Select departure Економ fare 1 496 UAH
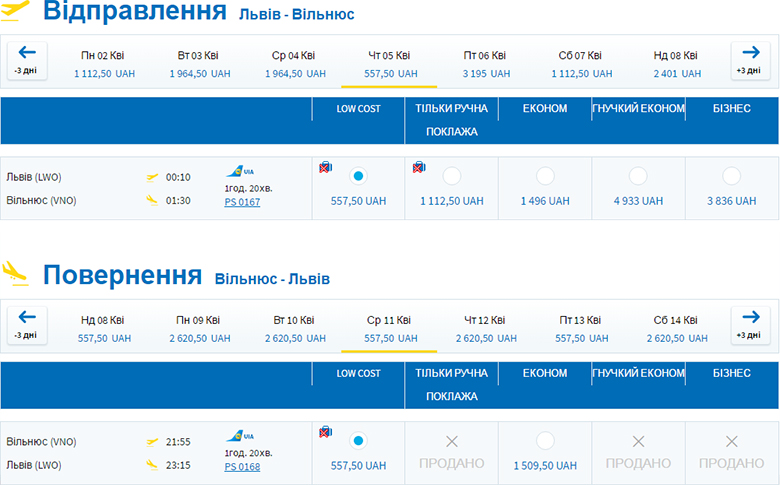This screenshot has height=485, width=780. (545, 176)
